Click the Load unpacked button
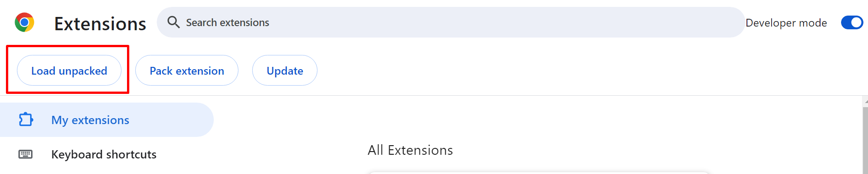Screen dimensions: 868x174 (x=69, y=71)
